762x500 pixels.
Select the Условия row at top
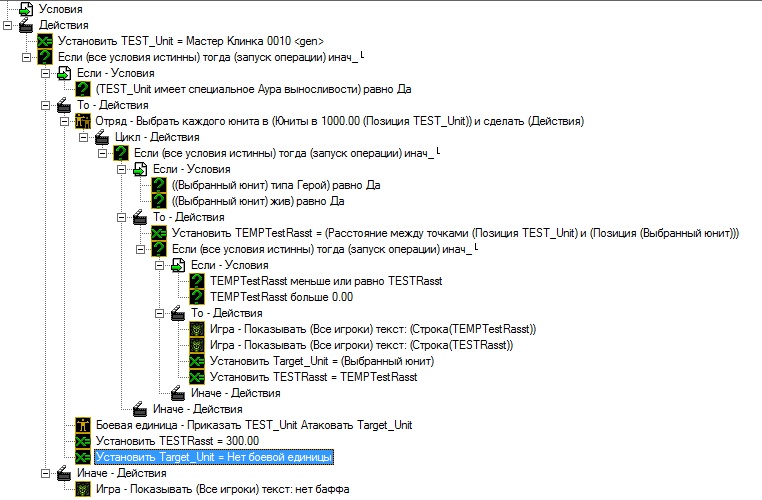coord(60,9)
